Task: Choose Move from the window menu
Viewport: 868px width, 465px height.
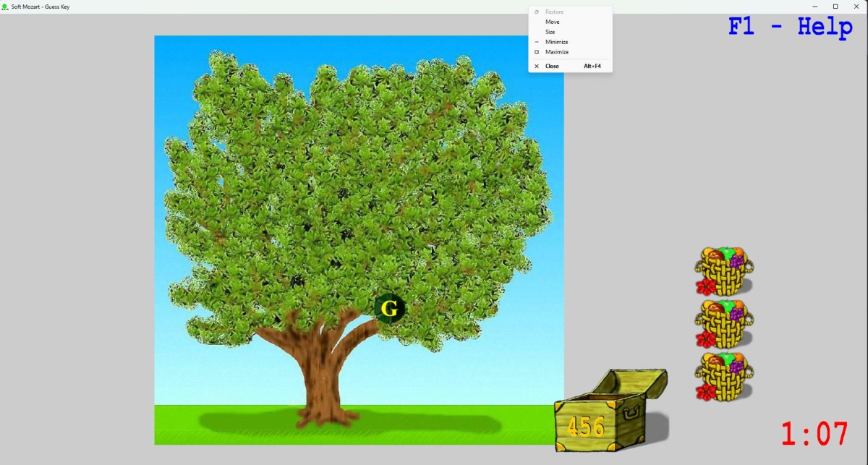Action: tap(570, 22)
